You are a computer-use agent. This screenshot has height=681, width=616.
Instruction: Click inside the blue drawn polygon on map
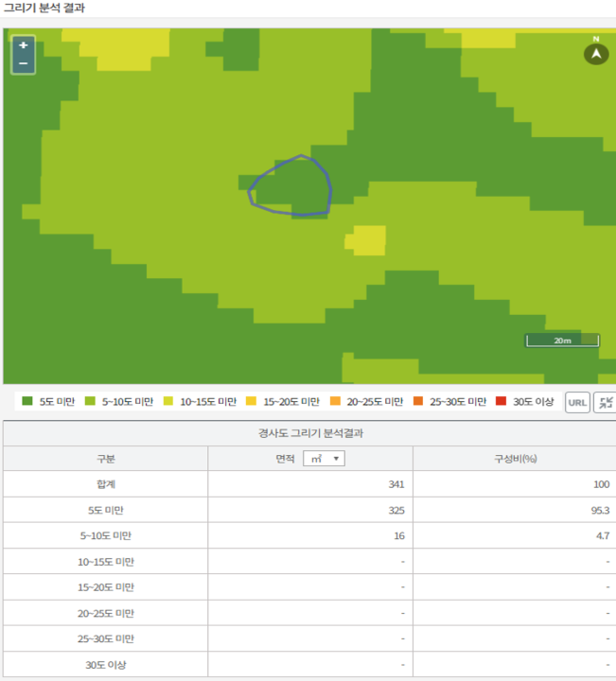pyautogui.click(x=293, y=187)
